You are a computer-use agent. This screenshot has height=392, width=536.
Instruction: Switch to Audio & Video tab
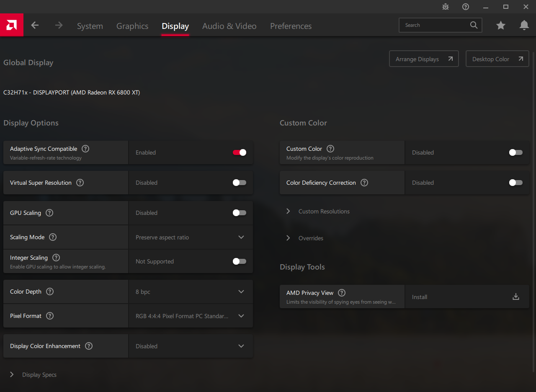[x=229, y=26]
